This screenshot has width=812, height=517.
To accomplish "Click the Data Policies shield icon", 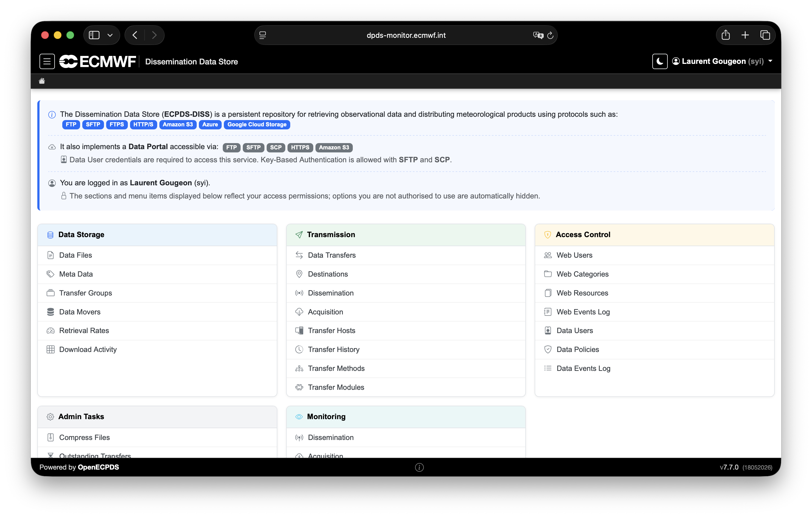I will (548, 350).
